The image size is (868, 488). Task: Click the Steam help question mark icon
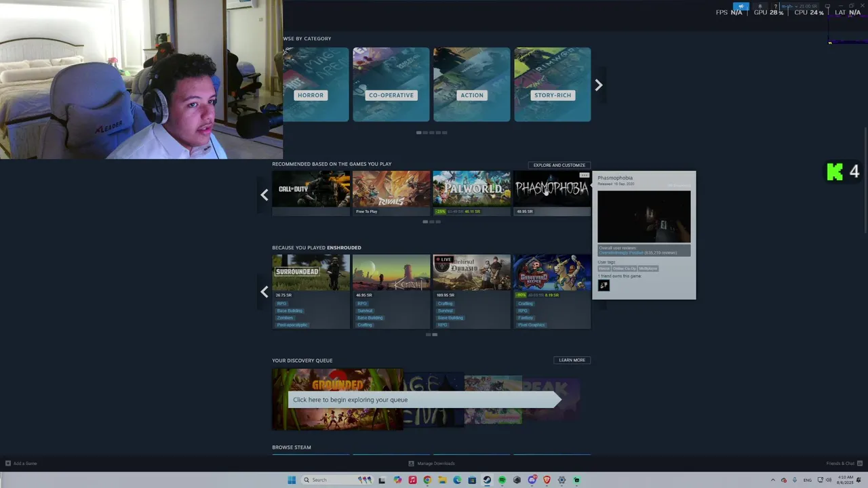(775, 6)
